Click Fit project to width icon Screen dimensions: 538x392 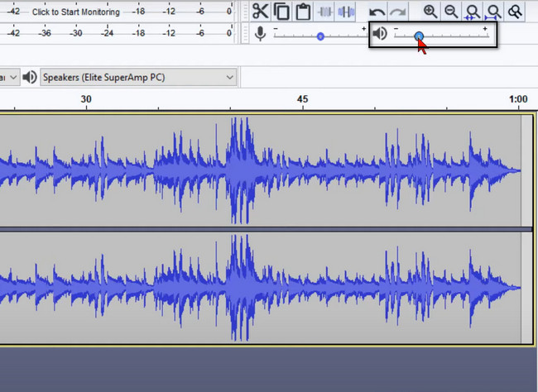(493, 12)
